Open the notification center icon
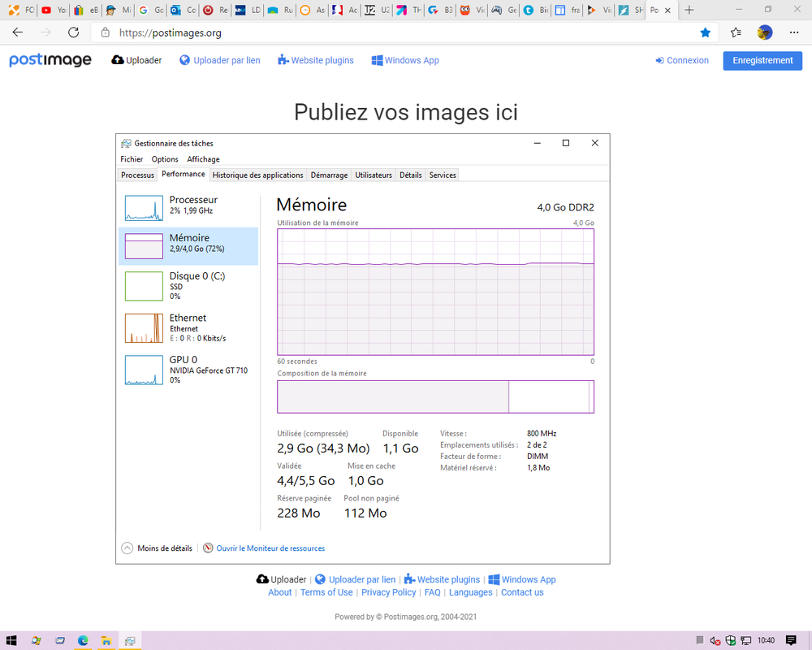Viewport: 812px width, 650px height. [x=791, y=641]
